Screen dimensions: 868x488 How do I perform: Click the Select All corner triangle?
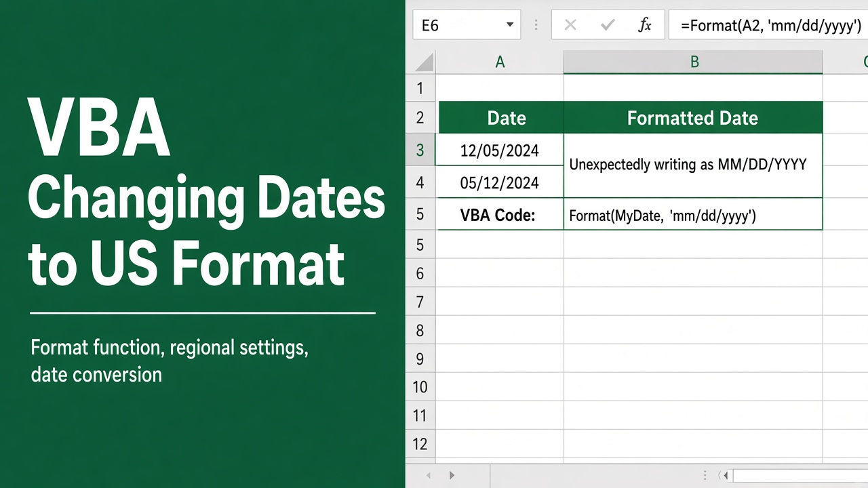(x=425, y=63)
